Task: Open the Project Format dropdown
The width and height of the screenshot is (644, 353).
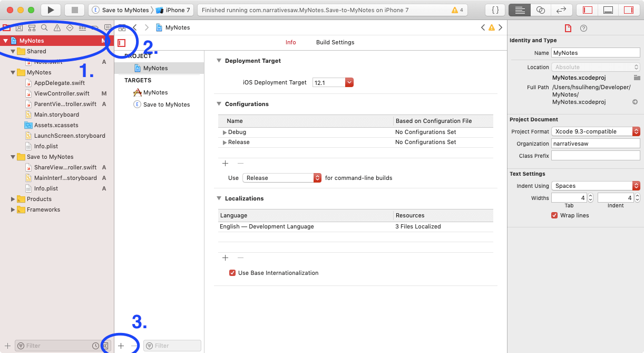Action: [x=596, y=131]
